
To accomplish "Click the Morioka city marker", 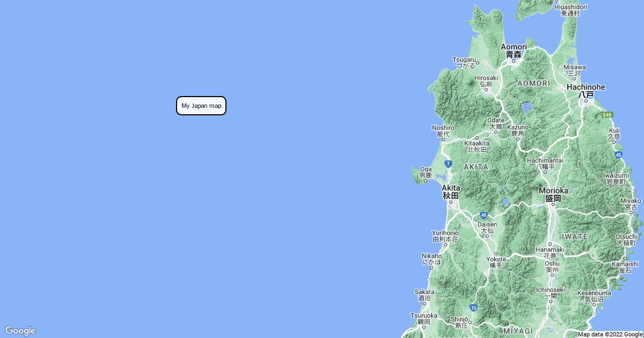I will point(553,204).
